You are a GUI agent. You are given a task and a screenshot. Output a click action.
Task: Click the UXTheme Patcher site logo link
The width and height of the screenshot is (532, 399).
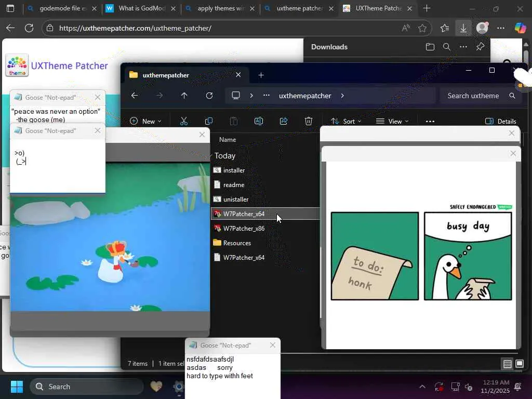[57, 65]
